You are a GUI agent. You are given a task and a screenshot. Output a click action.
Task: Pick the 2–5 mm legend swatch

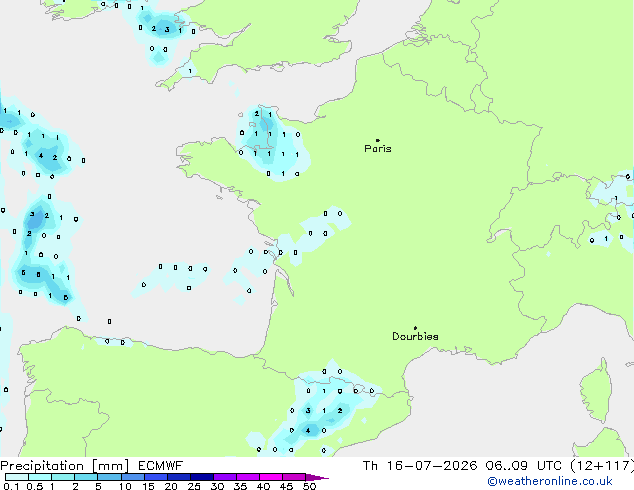pyautogui.click(x=86, y=477)
